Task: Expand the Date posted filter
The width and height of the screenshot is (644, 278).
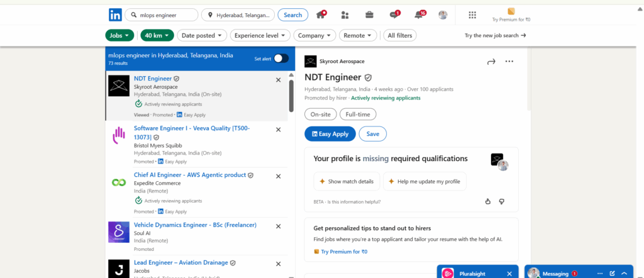Action: click(201, 35)
